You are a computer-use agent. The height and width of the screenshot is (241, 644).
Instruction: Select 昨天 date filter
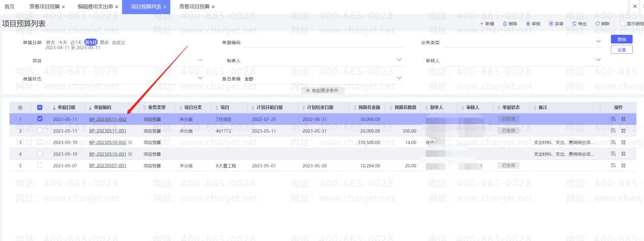[x=50, y=42]
